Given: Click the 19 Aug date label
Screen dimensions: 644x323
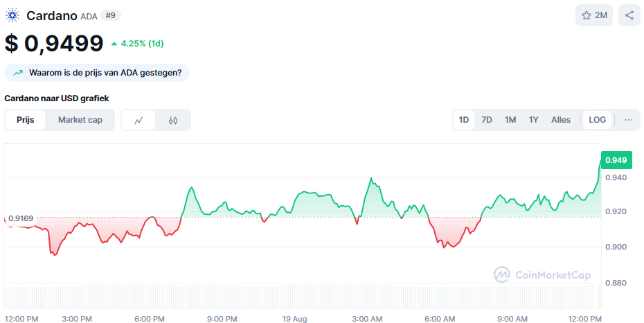Looking at the screenshot, I should tap(294, 319).
